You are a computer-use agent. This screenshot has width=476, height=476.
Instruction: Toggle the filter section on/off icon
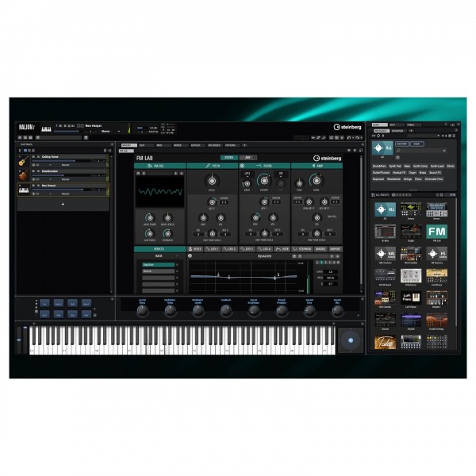(242, 166)
